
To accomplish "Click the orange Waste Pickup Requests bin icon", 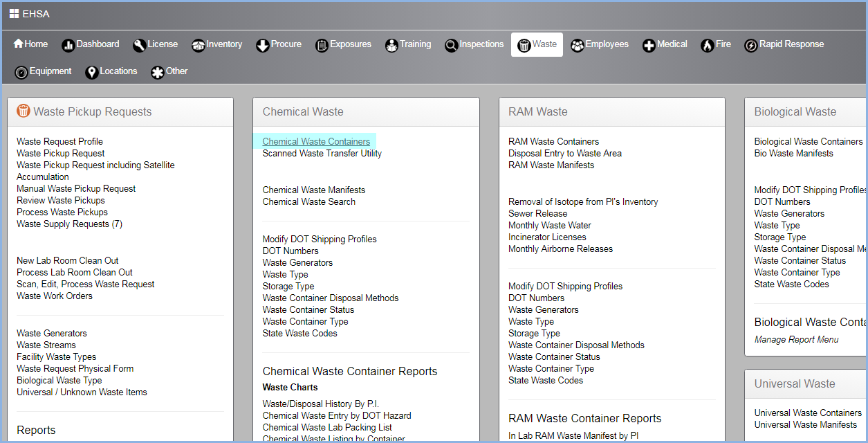I will tap(24, 111).
